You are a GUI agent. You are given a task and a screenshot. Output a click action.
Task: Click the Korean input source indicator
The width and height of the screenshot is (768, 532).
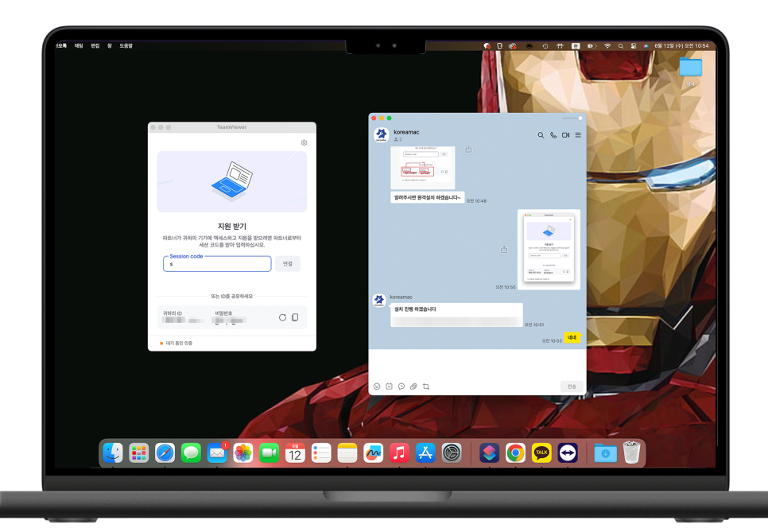[576, 45]
